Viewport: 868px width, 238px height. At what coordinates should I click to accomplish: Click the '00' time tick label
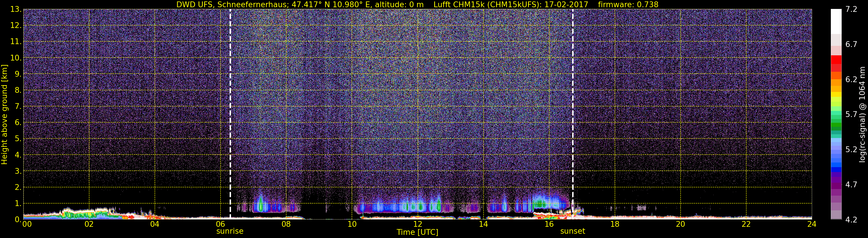click(x=27, y=224)
